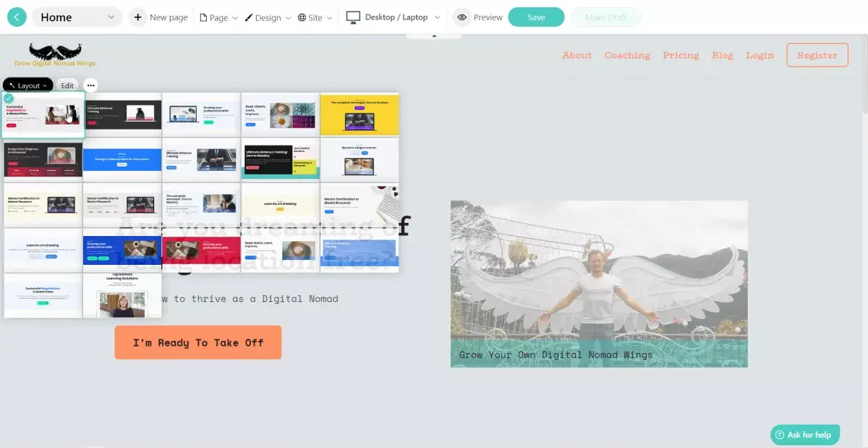Screen dimensions: 868x448
Task: Click the Register button in the header
Action: [x=817, y=55]
